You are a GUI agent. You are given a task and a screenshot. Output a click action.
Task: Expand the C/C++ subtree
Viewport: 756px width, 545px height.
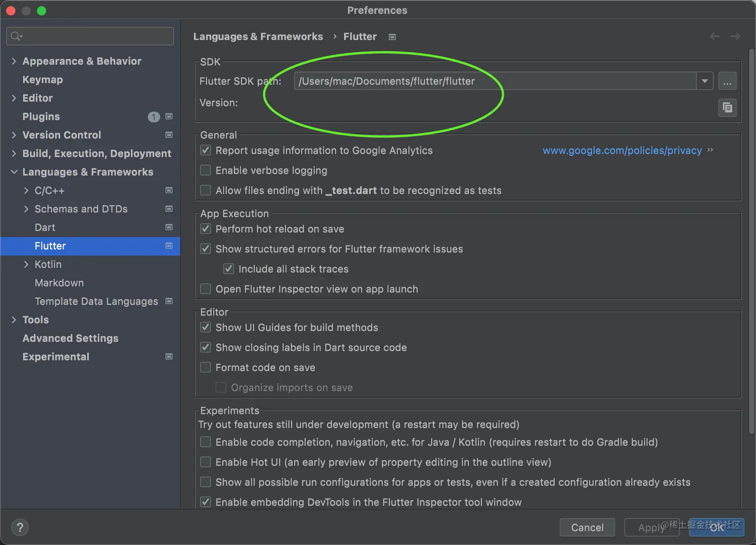pos(26,190)
